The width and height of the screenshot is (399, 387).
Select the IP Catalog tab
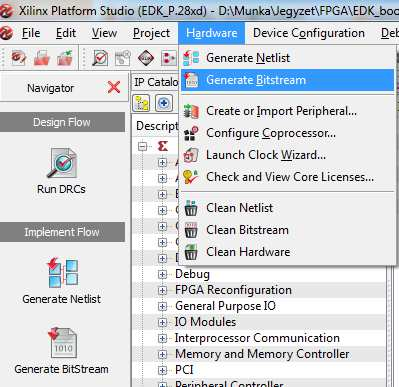pyautogui.click(x=156, y=82)
